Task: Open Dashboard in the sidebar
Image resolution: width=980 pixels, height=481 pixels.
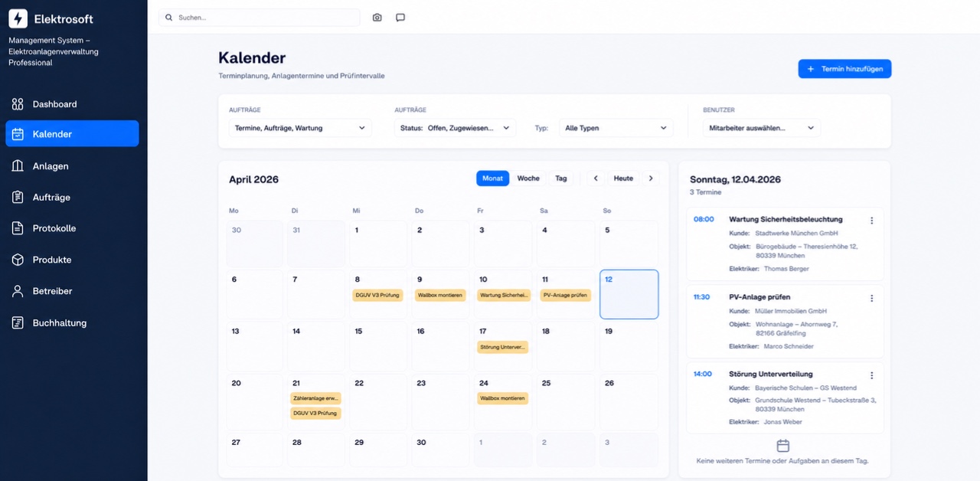Action: pyautogui.click(x=72, y=104)
